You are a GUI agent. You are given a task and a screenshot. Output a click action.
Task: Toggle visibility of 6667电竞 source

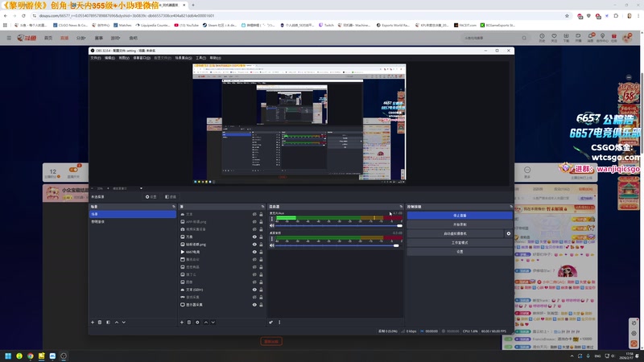(254, 252)
